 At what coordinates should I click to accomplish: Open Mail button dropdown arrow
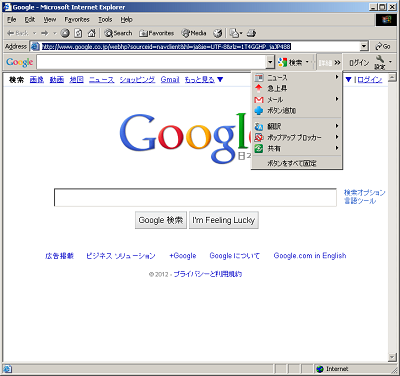[241, 33]
